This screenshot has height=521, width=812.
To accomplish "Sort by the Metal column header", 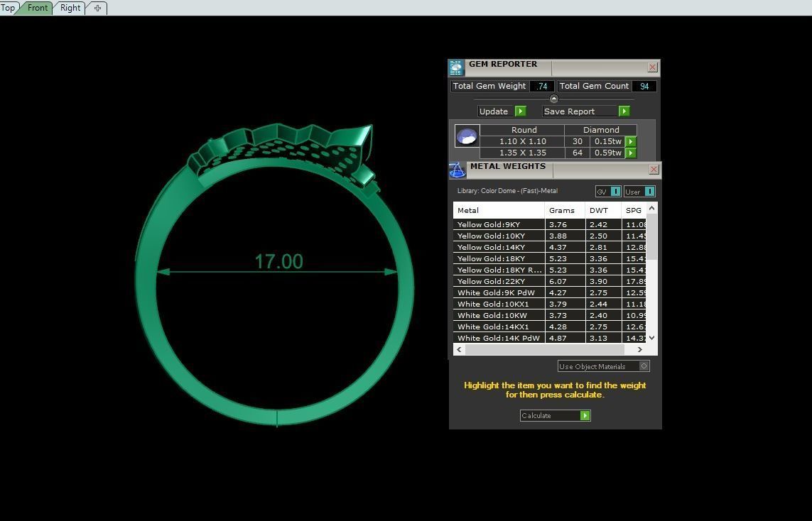I will point(499,210).
